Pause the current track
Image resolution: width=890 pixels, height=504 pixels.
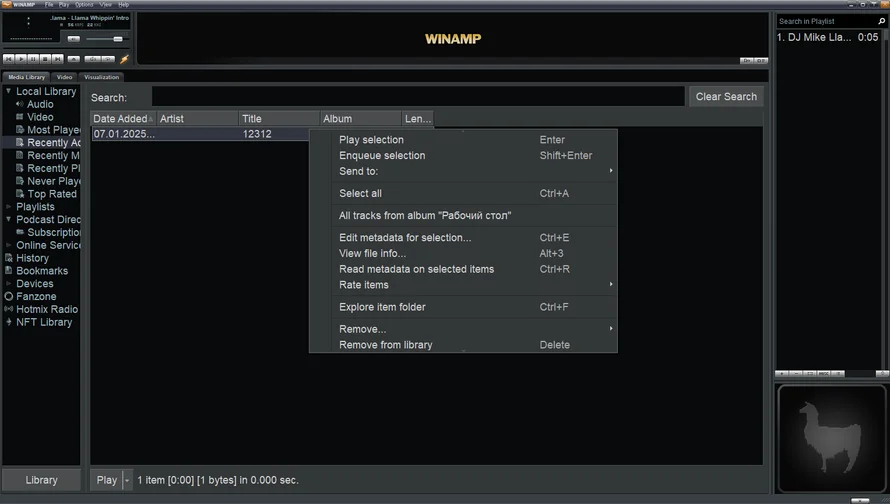[33, 59]
